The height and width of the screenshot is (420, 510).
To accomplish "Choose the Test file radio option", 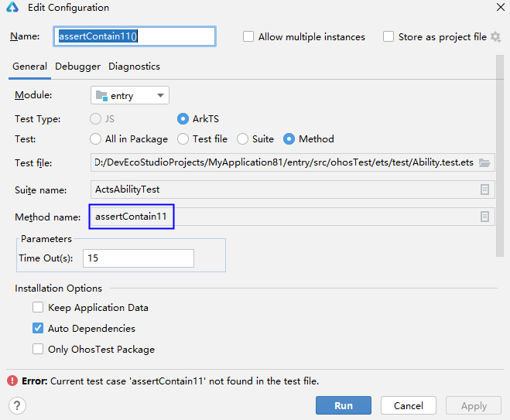I will [x=183, y=139].
